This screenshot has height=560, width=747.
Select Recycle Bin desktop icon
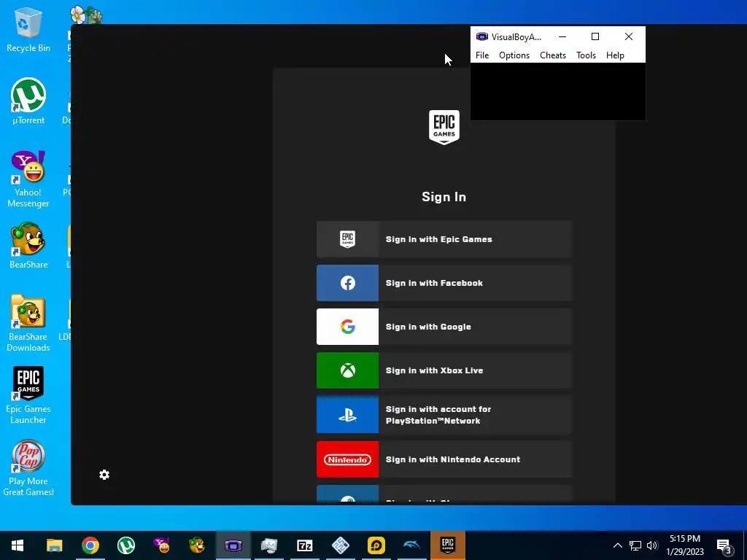tap(28, 30)
